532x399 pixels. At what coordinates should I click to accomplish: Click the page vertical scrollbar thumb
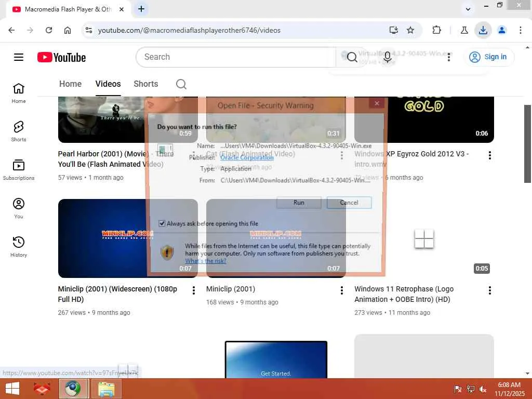pyautogui.click(x=527, y=144)
